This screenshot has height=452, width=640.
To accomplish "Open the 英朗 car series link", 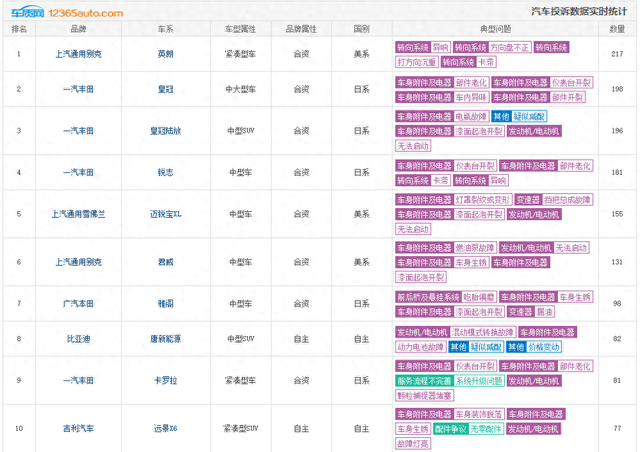I will coord(165,54).
